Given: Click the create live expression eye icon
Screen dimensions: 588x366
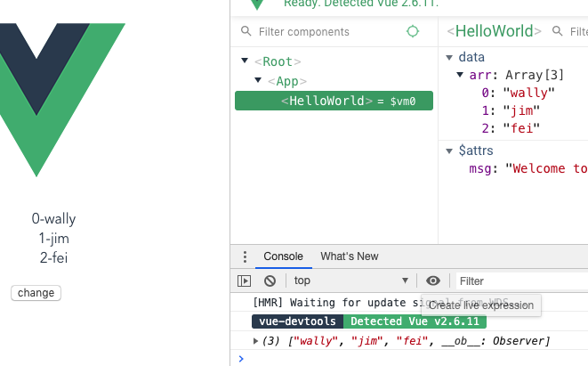Looking at the screenshot, I should click(x=432, y=281).
